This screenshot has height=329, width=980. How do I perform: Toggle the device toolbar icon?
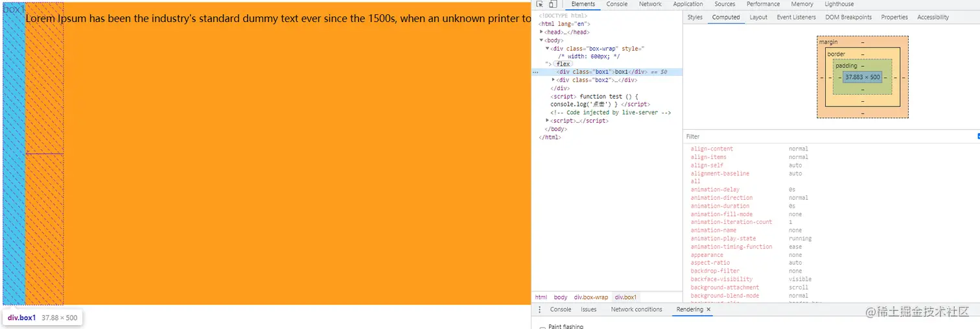pos(552,4)
